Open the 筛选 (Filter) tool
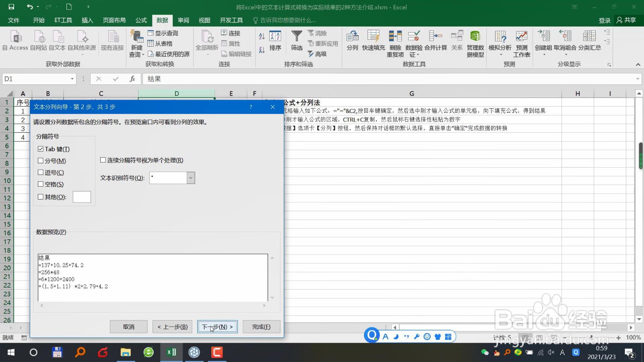Viewport: 644px width, 362px height. pos(296,42)
